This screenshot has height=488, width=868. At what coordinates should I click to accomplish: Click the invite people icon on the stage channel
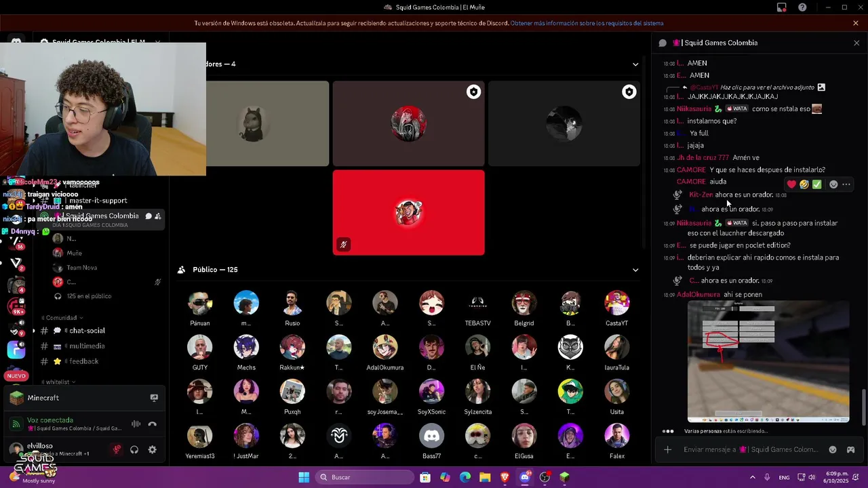tap(158, 216)
